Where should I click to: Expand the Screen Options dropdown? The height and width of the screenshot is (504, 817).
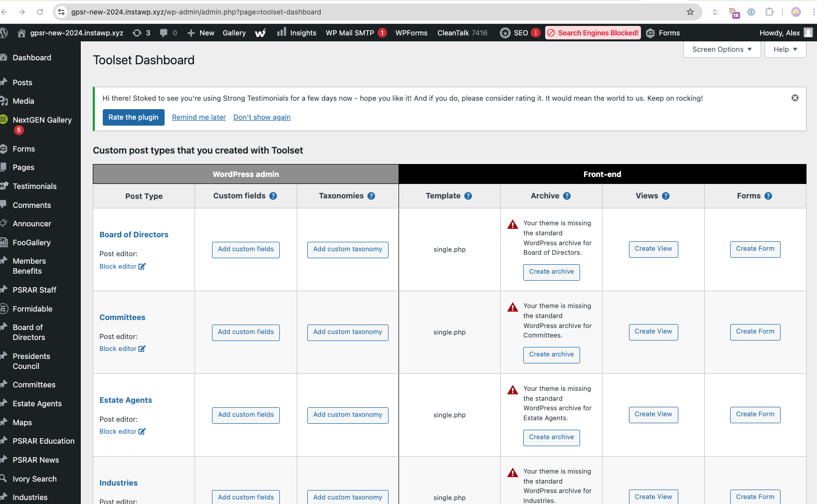click(722, 49)
